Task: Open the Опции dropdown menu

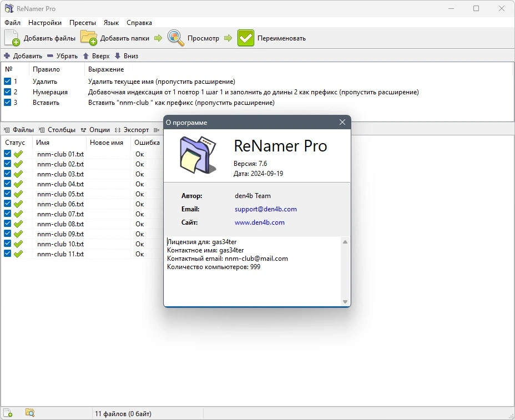Action: click(x=95, y=130)
